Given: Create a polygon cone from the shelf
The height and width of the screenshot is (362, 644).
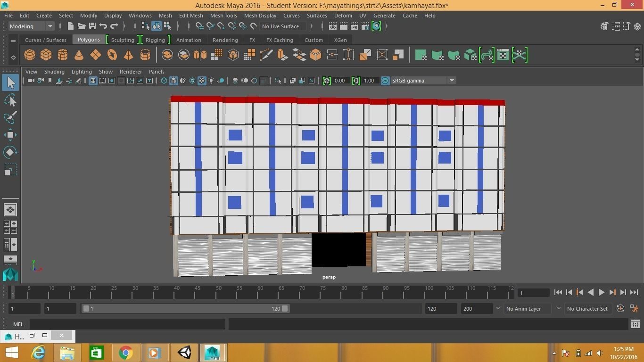Looking at the screenshot, I should pyautogui.click(x=79, y=55).
